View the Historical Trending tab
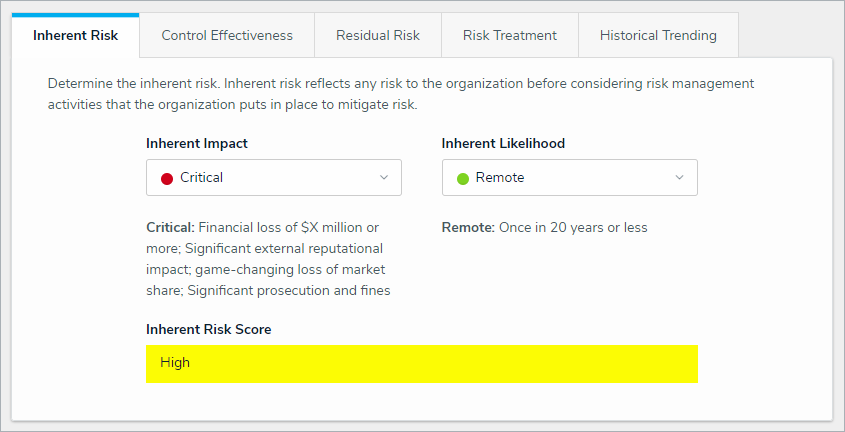845x432 pixels. tap(658, 35)
